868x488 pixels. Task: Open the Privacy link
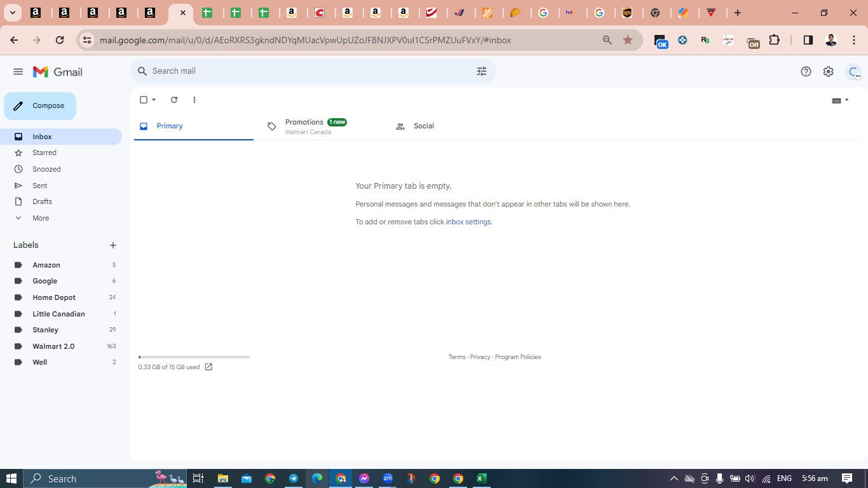tap(480, 357)
